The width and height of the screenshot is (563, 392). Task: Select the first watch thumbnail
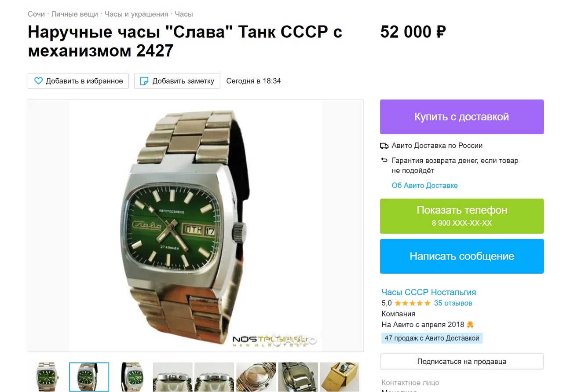tap(48, 377)
